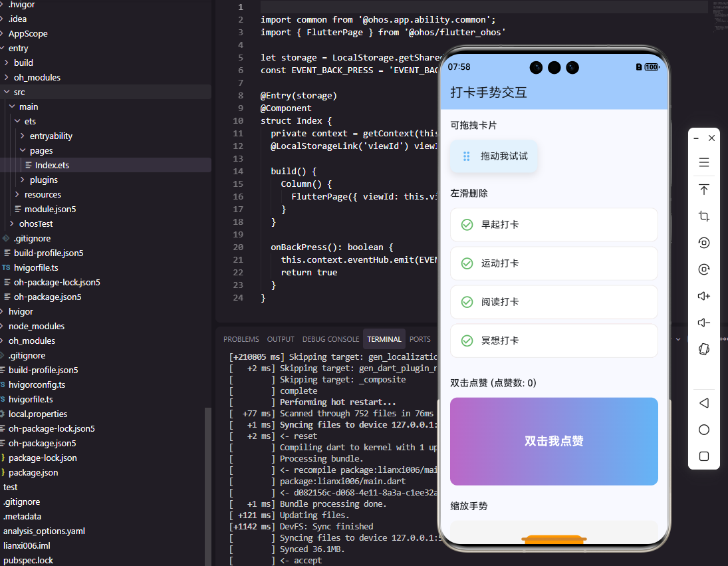Open the local.properties file
The image size is (728, 566).
click(x=38, y=414)
